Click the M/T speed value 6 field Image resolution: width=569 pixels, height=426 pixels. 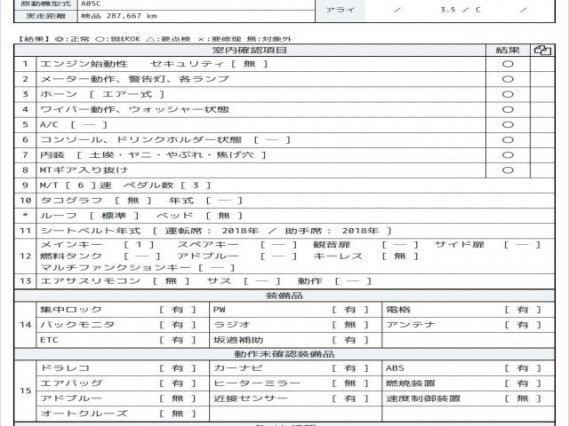pyautogui.click(x=81, y=185)
